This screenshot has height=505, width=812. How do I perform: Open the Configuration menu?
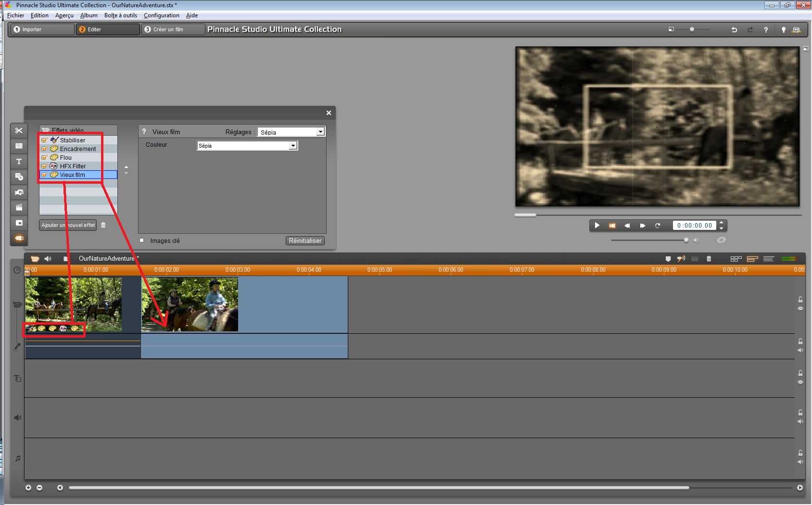[x=162, y=15]
